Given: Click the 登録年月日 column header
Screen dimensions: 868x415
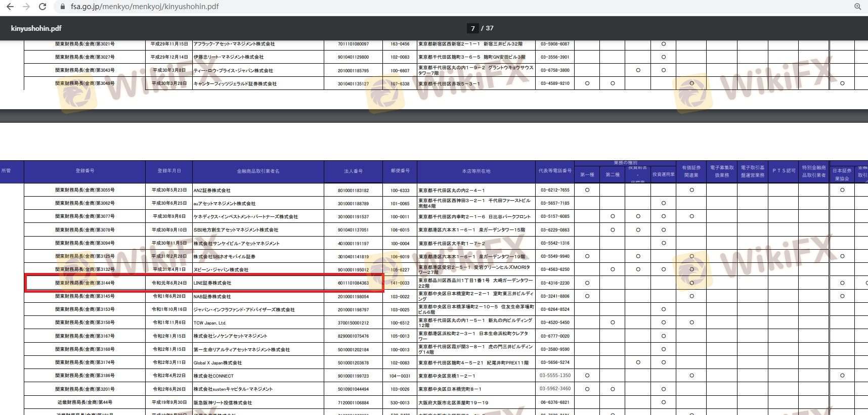Looking at the screenshot, I should [x=169, y=171].
